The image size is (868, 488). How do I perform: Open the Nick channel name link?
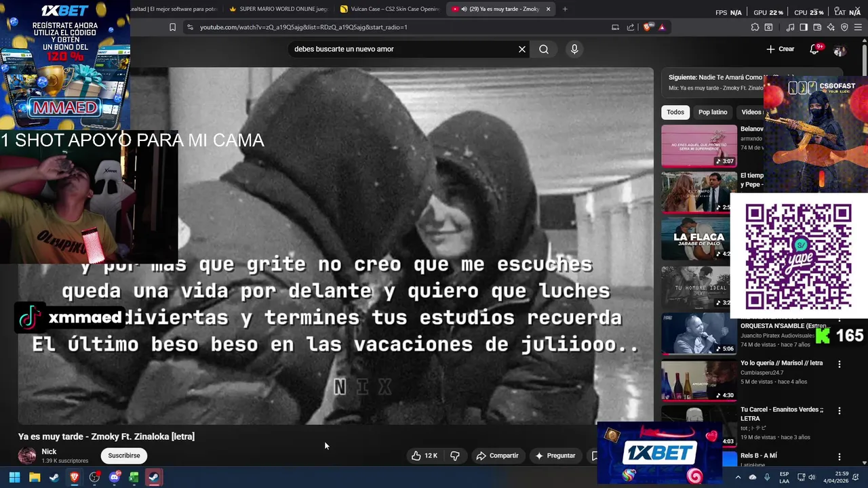[49, 451]
